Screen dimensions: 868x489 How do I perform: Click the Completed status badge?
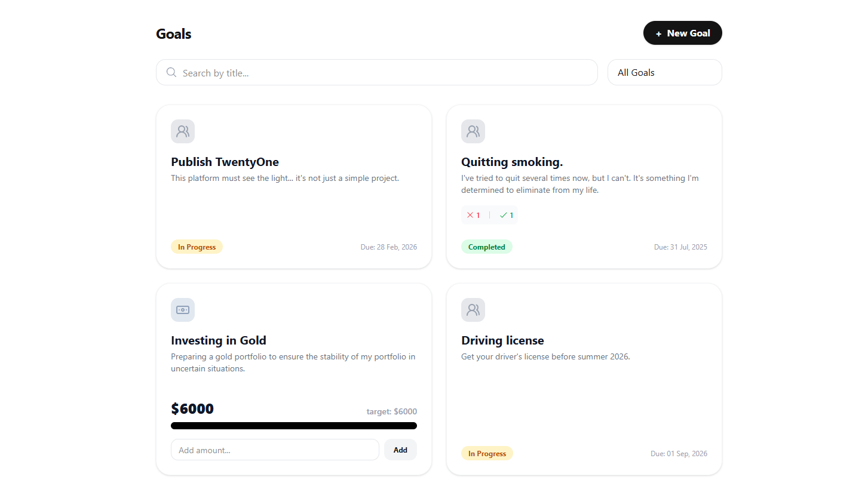pos(486,247)
